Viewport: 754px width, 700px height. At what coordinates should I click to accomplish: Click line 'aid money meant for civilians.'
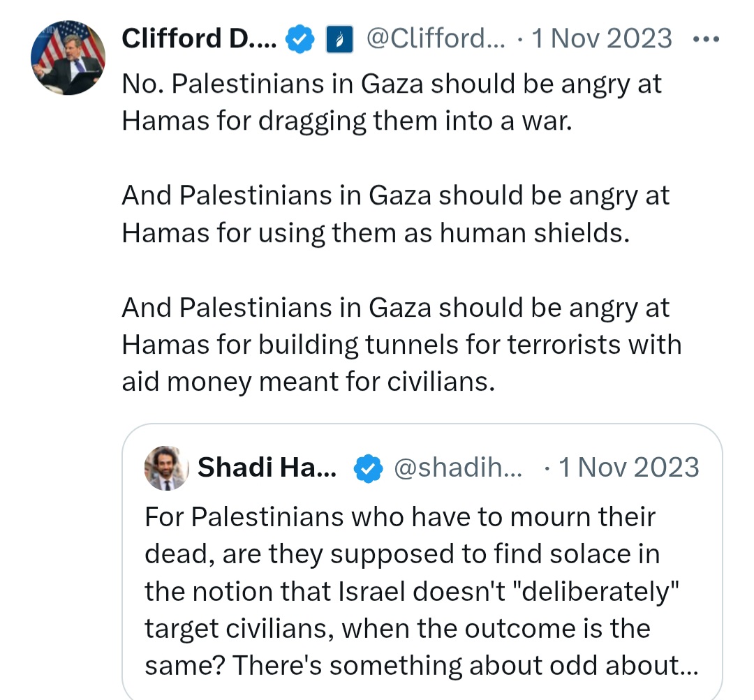pos(309,382)
